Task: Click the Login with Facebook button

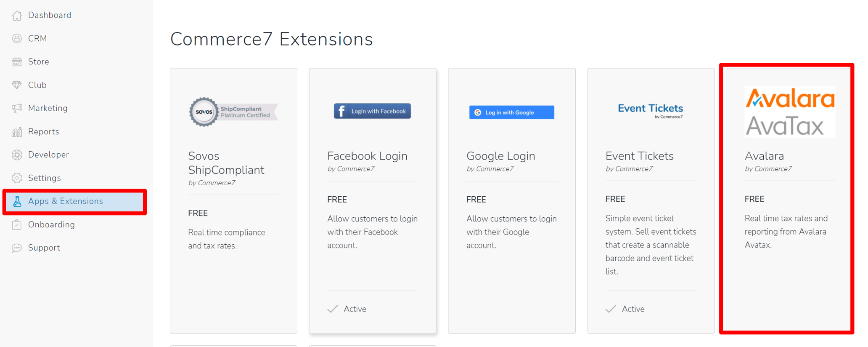Action: (372, 111)
